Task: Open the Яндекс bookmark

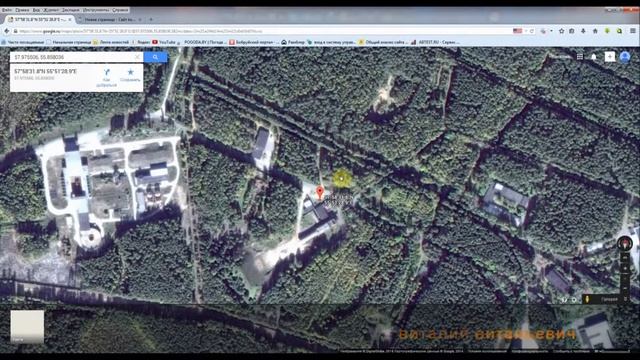Action: point(141,42)
